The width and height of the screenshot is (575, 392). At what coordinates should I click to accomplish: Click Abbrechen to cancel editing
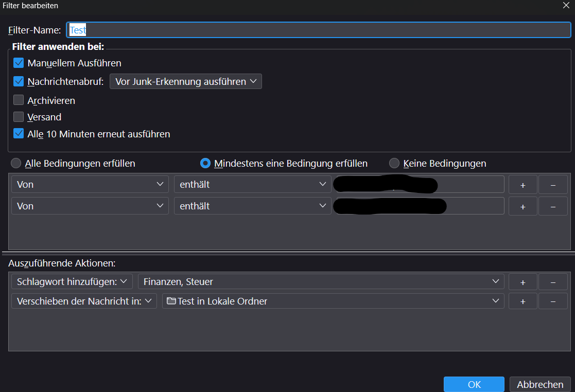click(x=540, y=384)
